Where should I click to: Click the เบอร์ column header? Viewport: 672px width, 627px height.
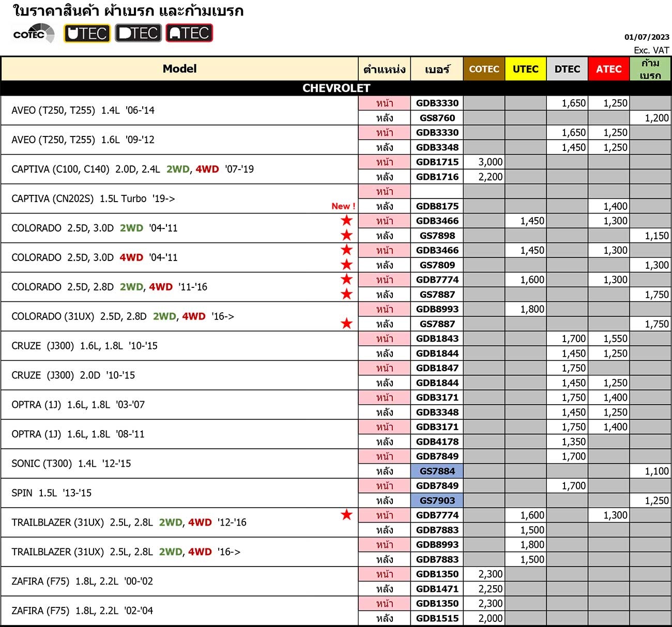[x=437, y=69]
